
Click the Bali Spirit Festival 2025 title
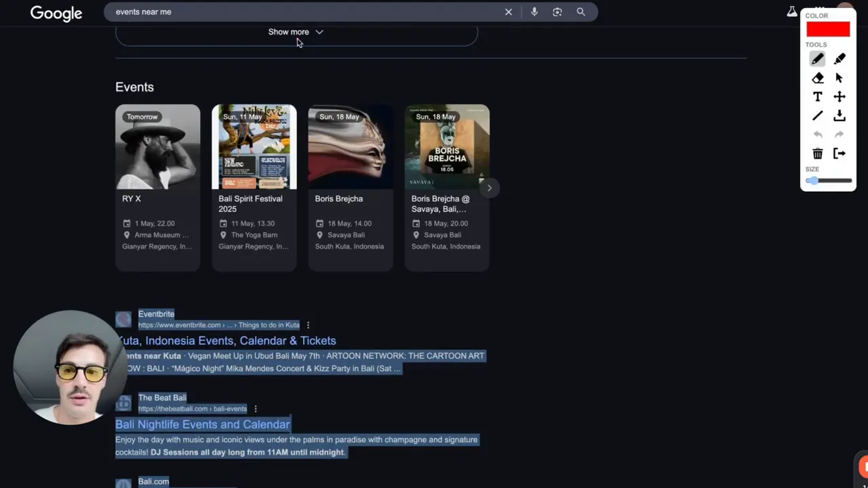coord(250,204)
